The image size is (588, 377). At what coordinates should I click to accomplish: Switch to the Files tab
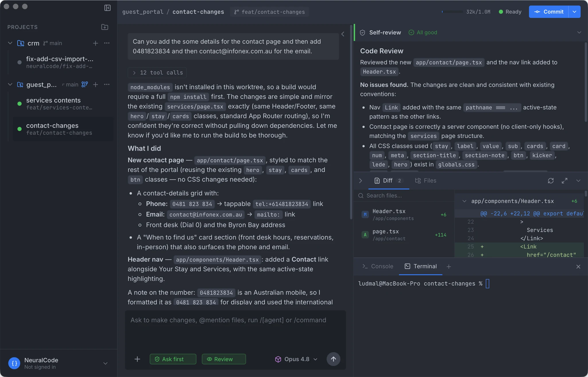425,181
